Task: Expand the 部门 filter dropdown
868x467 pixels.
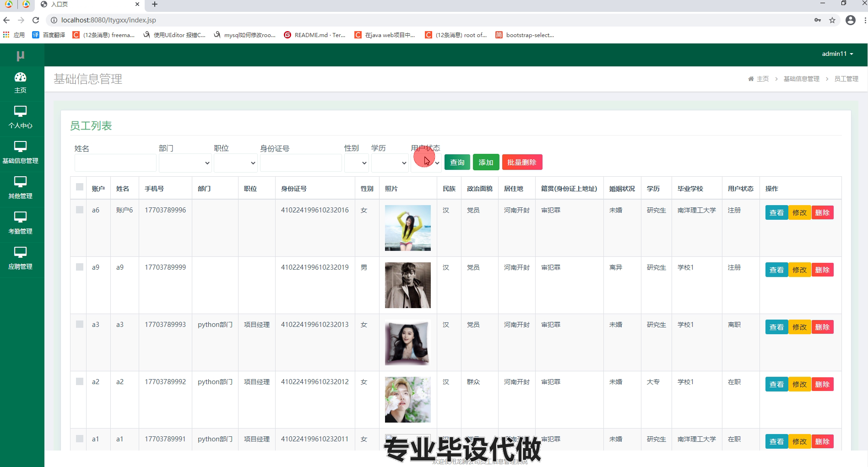Action: tap(185, 163)
